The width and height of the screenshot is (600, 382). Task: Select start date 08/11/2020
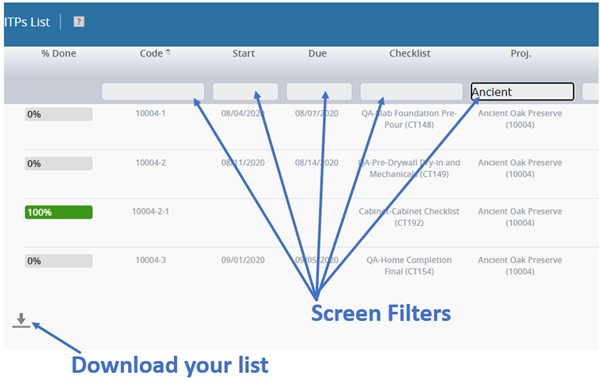click(243, 163)
